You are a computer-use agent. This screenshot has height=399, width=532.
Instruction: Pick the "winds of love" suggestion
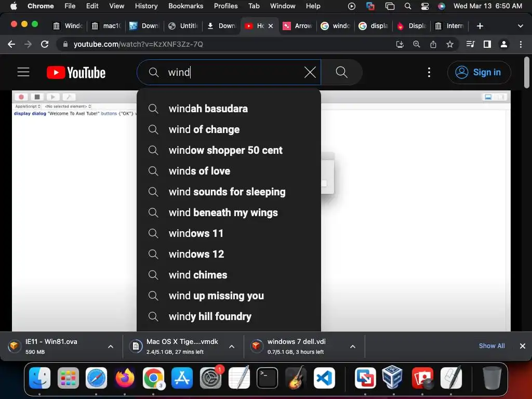click(x=229, y=170)
